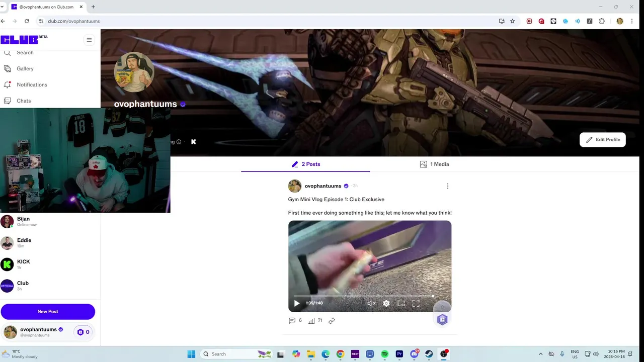Bookmark this page with the star
Image resolution: width=644 pixels, height=362 pixels.
point(512,21)
